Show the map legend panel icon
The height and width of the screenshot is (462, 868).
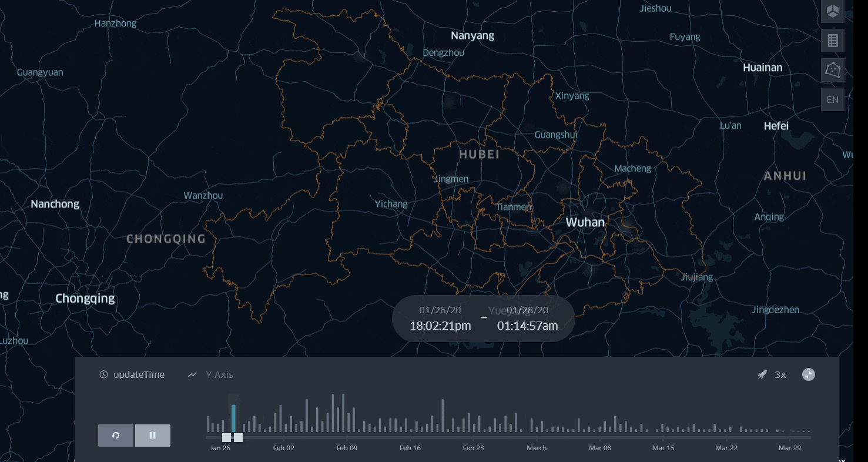pyautogui.click(x=833, y=41)
